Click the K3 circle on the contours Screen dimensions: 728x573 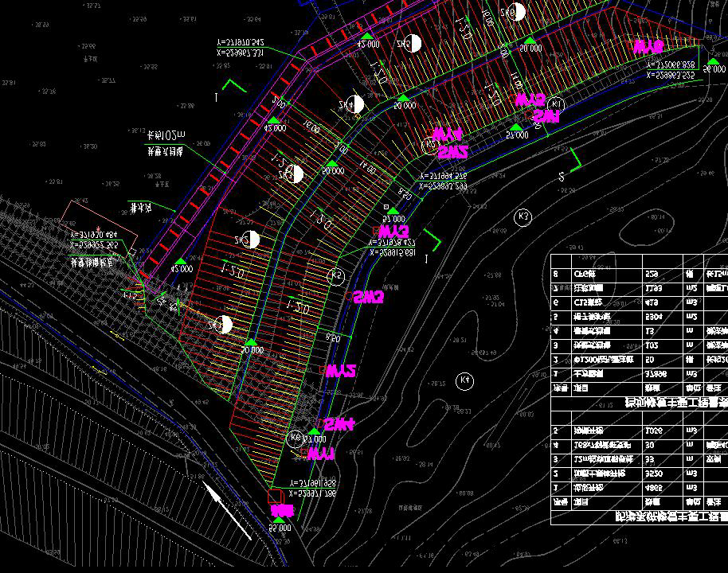[523, 216]
